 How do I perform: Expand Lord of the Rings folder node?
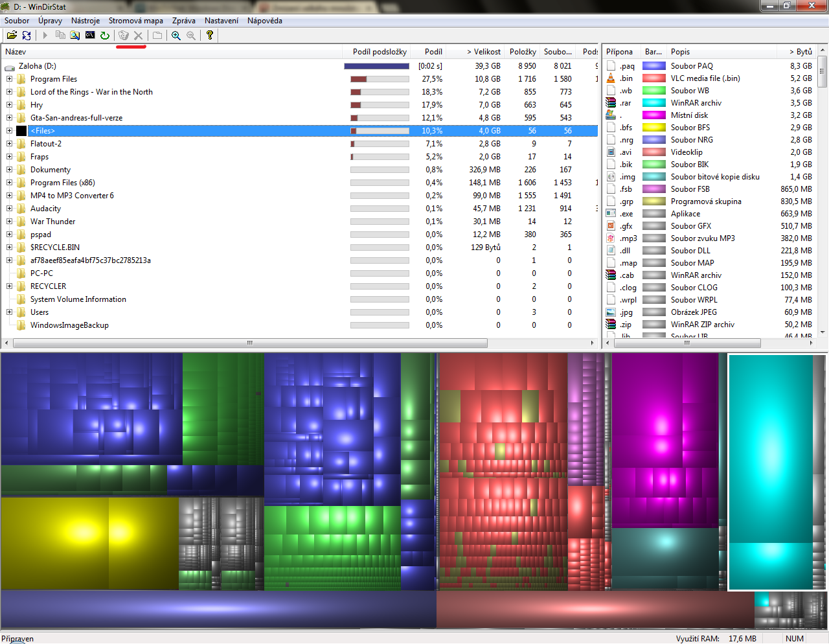[x=9, y=92]
